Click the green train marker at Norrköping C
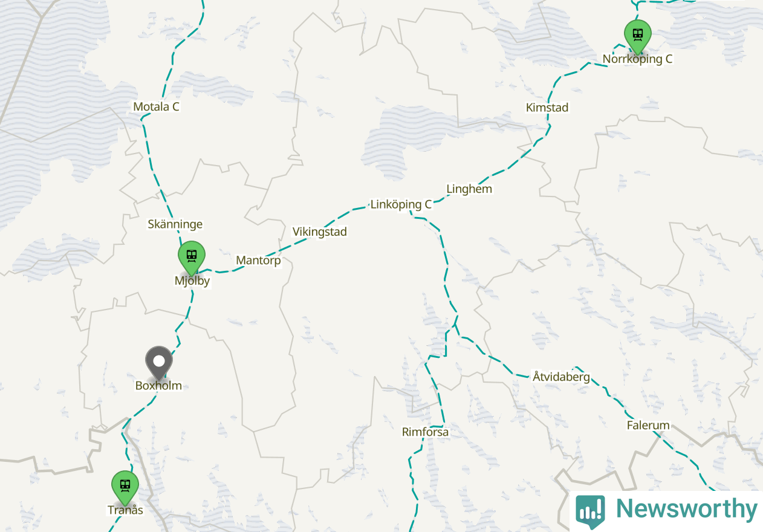 tap(637, 36)
